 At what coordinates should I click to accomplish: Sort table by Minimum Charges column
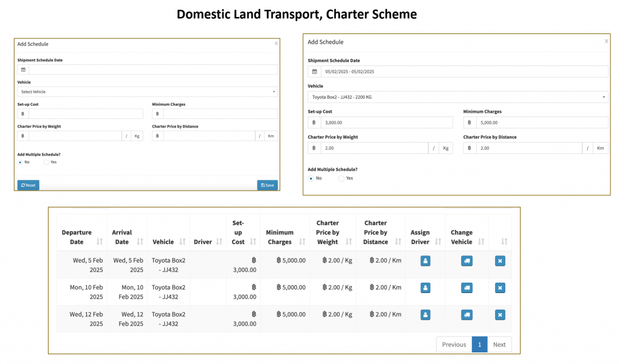302,241
